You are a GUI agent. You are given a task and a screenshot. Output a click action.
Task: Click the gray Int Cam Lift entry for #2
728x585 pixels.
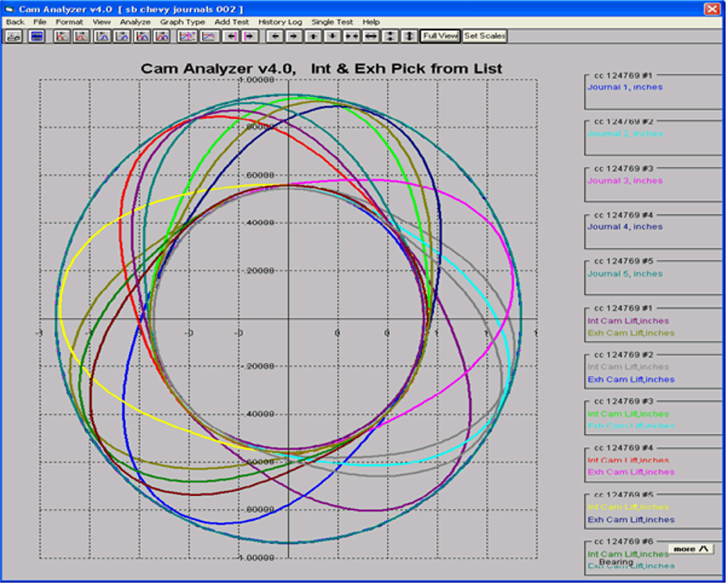pos(628,368)
